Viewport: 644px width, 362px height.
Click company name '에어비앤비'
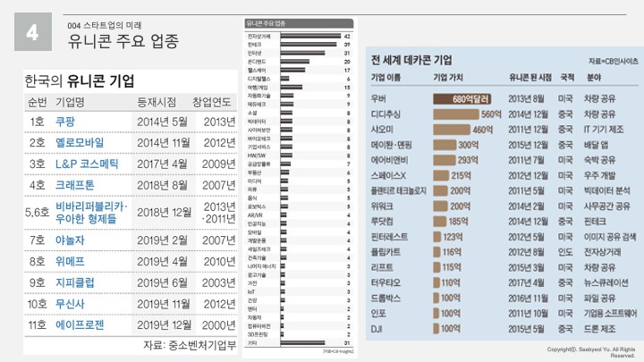coord(389,160)
